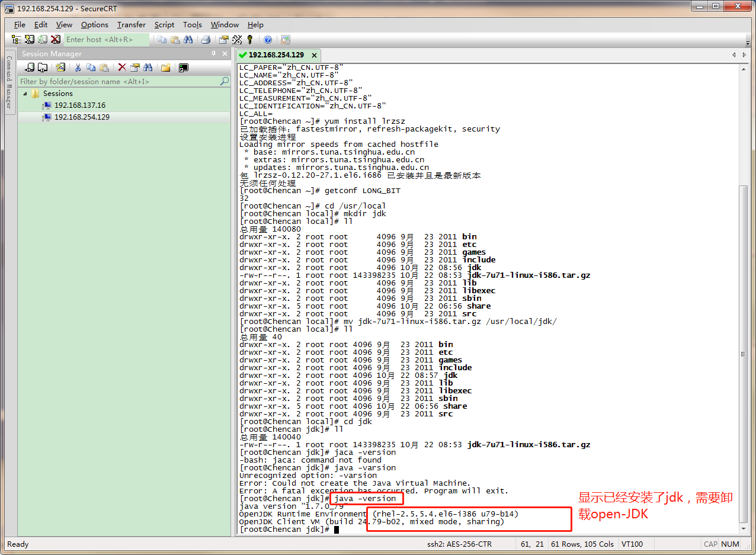Click 'Ready' status bar text
The width and height of the screenshot is (756, 555).
(x=18, y=544)
